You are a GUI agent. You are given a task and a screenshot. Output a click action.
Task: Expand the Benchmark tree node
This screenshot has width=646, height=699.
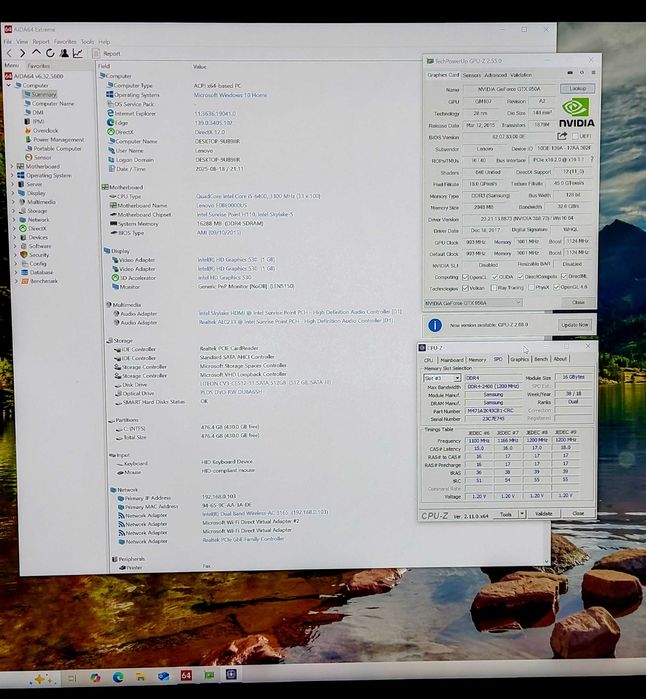point(16,281)
